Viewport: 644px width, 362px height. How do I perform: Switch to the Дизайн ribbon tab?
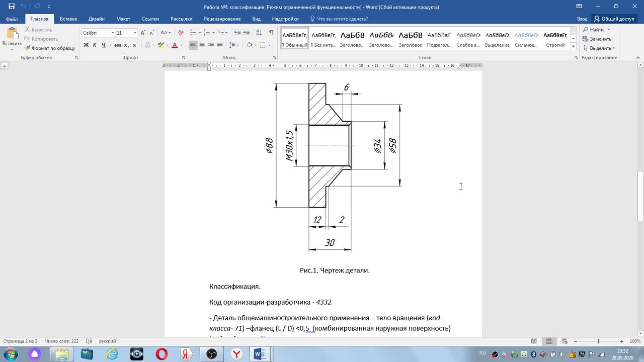(x=97, y=19)
